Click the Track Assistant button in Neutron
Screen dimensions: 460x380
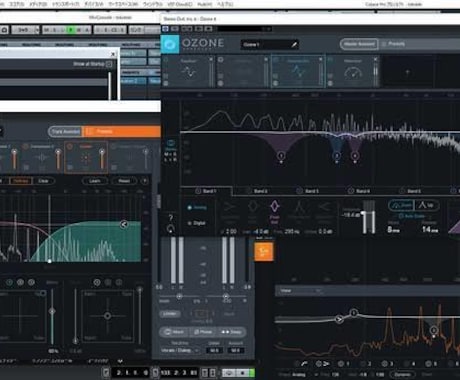(x=65, y=132)
